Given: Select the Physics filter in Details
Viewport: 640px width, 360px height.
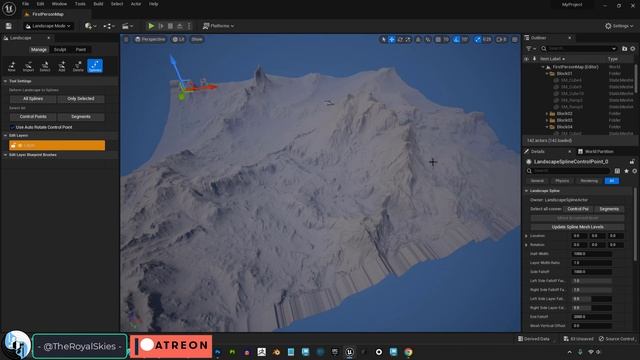Looking at the screenshot, I should [x=562, y=181].
